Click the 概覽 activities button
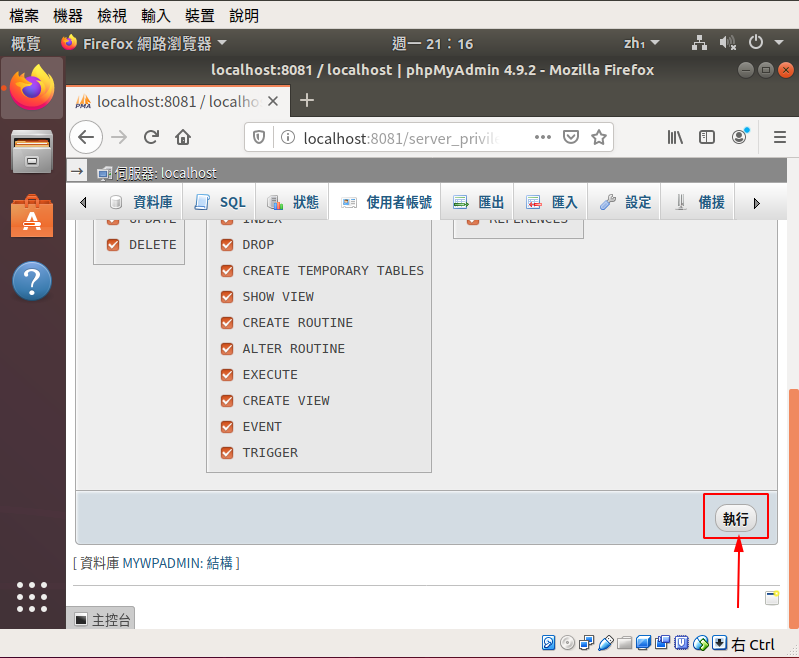Image resolution: width=799 pixels, height=658 pixels. [x=25, y=43]
